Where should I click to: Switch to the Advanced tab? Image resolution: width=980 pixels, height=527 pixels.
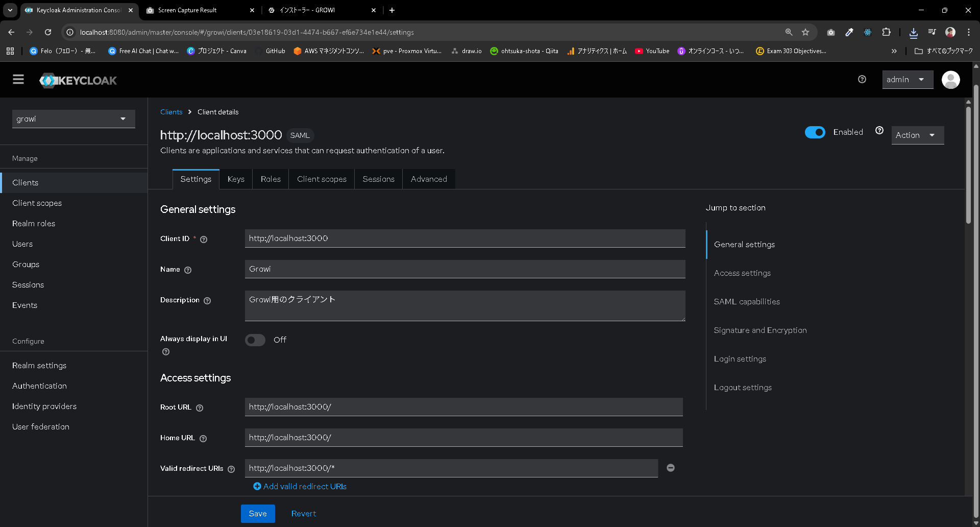coord(429,179)
